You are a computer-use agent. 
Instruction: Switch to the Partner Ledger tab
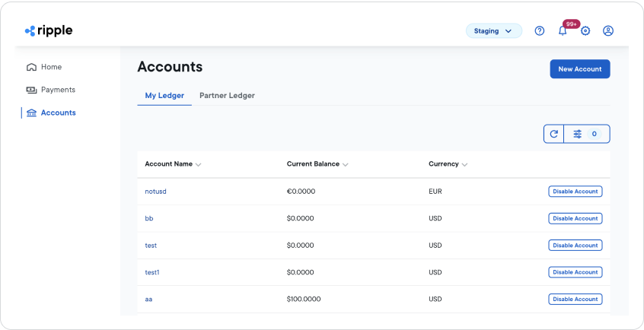(227, 96)
